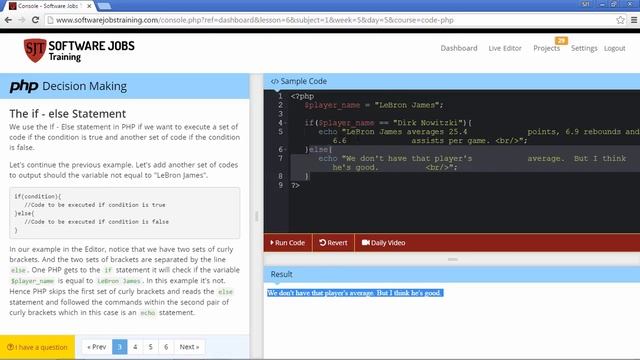Go to lesson page 4

[135, 347]
